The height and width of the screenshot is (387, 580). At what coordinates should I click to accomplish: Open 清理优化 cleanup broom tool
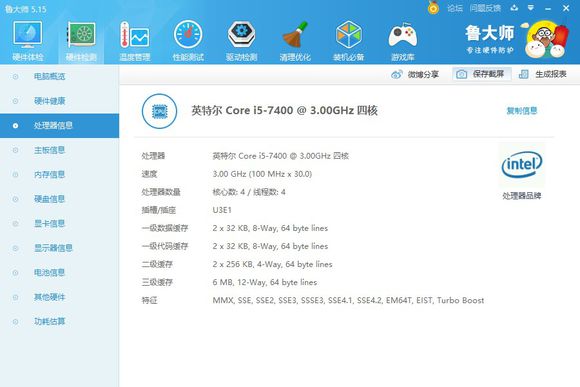(295, 41)
